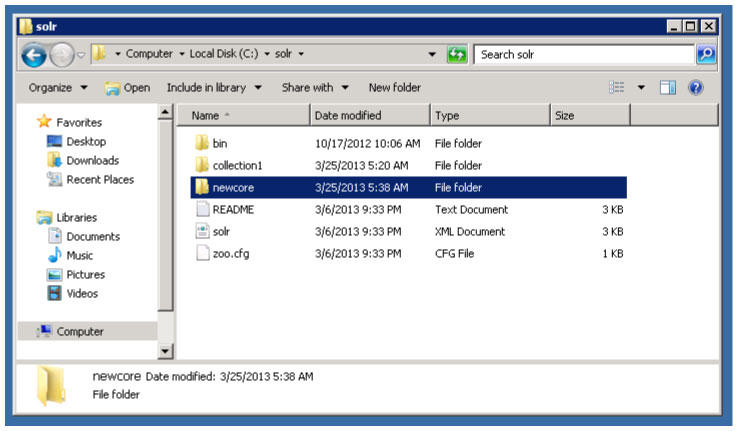This screenshot has height=431, width=741.
Task: Click the README text document icon
Action: click(x=202, y=209)
